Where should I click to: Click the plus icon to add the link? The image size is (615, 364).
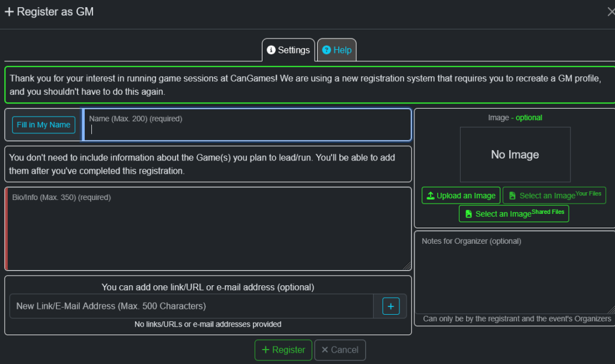coord(390,306)
